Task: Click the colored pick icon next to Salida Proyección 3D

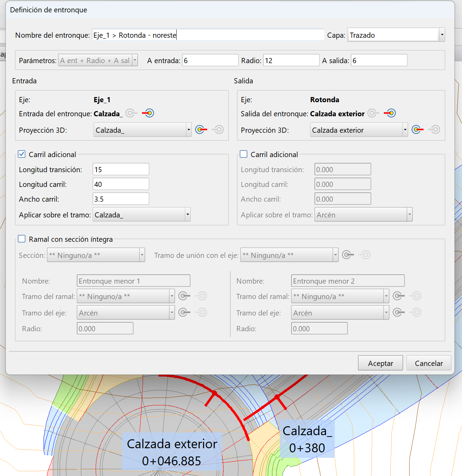Action: 417,130
